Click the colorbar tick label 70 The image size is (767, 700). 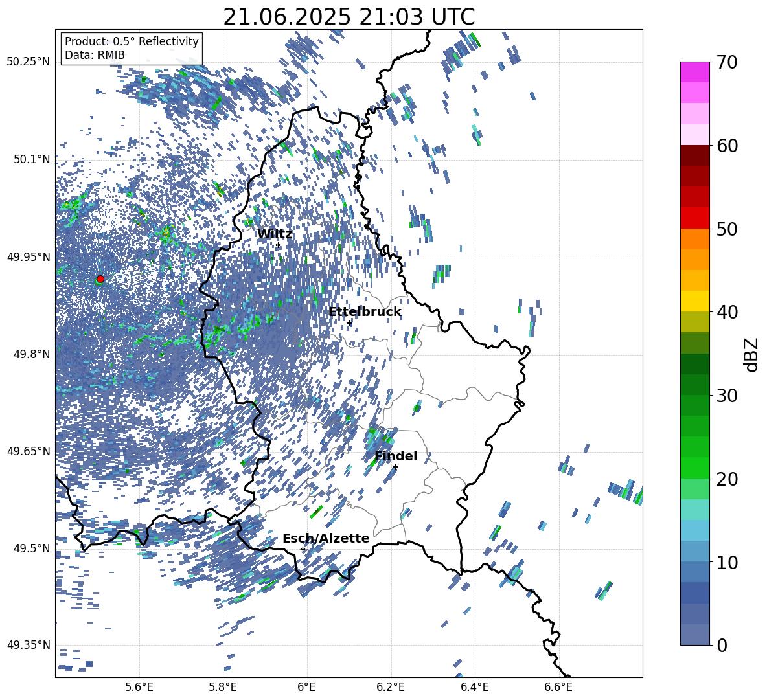727,62
